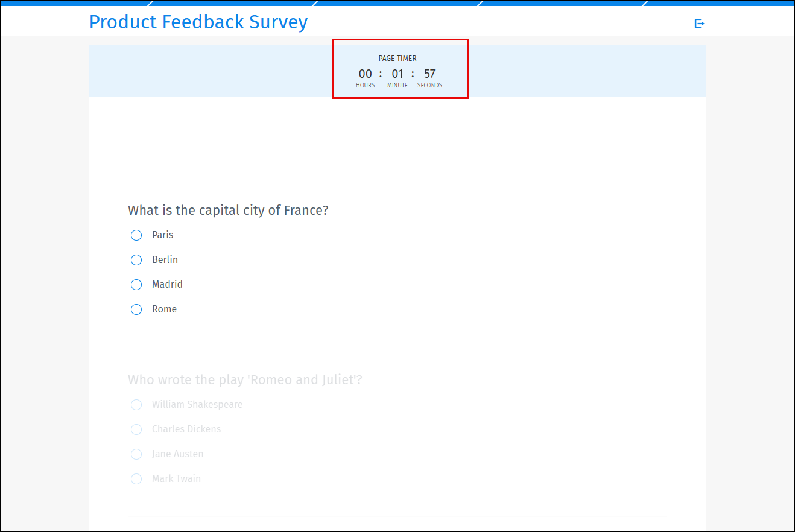Click the MINUTE value on the timer
Image resolution: width=795 pixels, height=532 pixels.
point(397,73)
